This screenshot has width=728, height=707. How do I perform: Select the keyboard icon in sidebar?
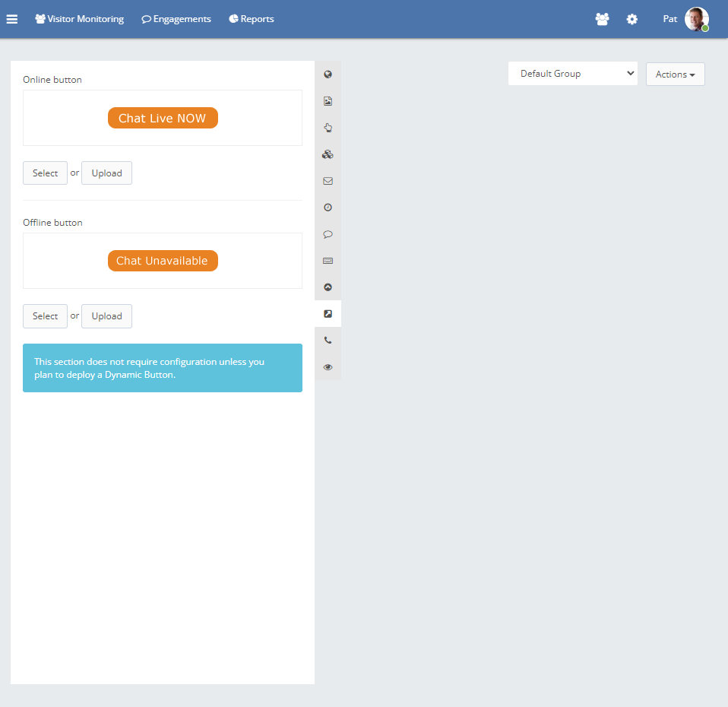[x=328, y=261]
